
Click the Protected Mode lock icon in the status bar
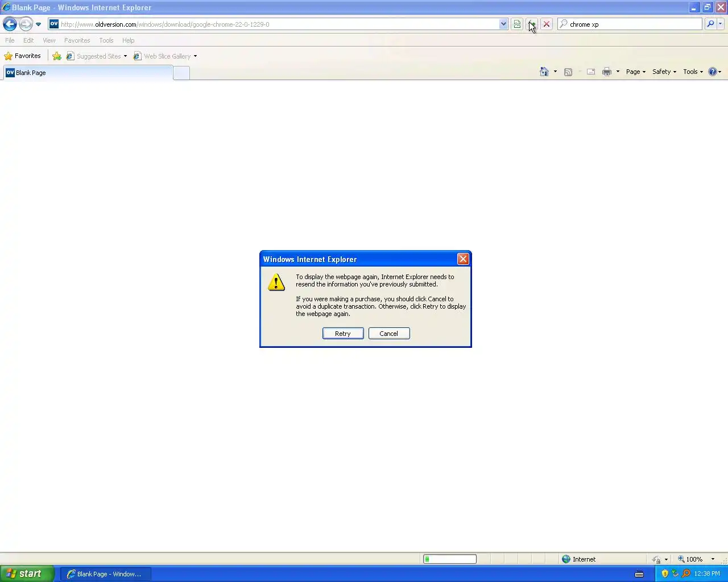tap(657, 559)
